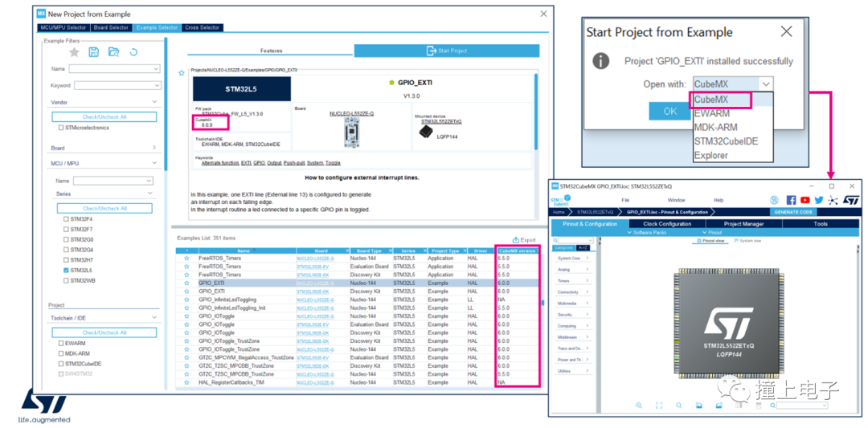Click the split view icon below pinout
This screenshot has width=868, height=428.
click(739, 406)
